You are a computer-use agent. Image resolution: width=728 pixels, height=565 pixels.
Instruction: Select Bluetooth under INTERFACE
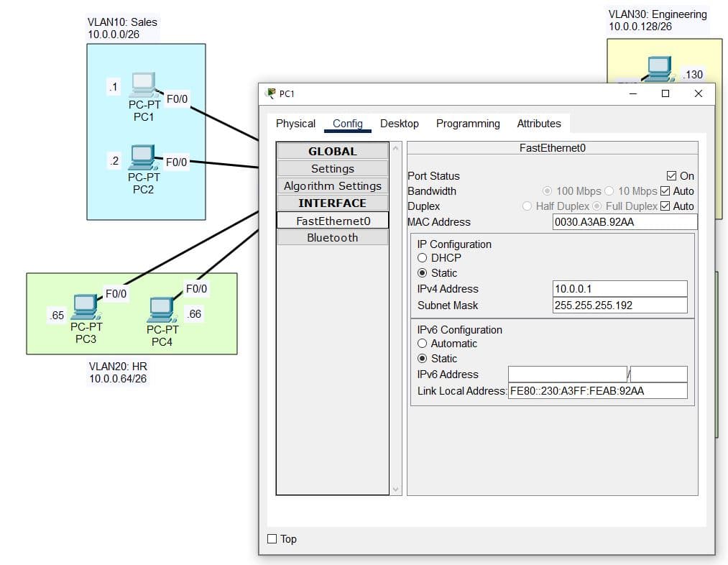332,238
